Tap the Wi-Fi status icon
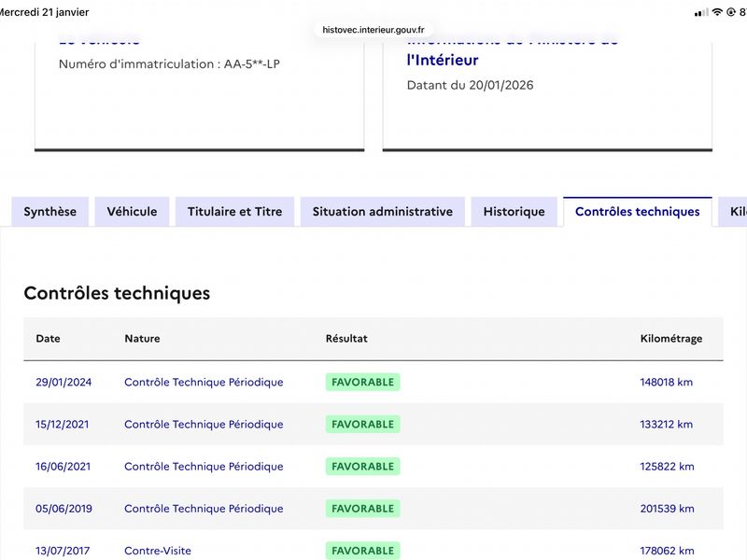The height and width of the screenshot is (560, 747). click(x=717, y=12)
